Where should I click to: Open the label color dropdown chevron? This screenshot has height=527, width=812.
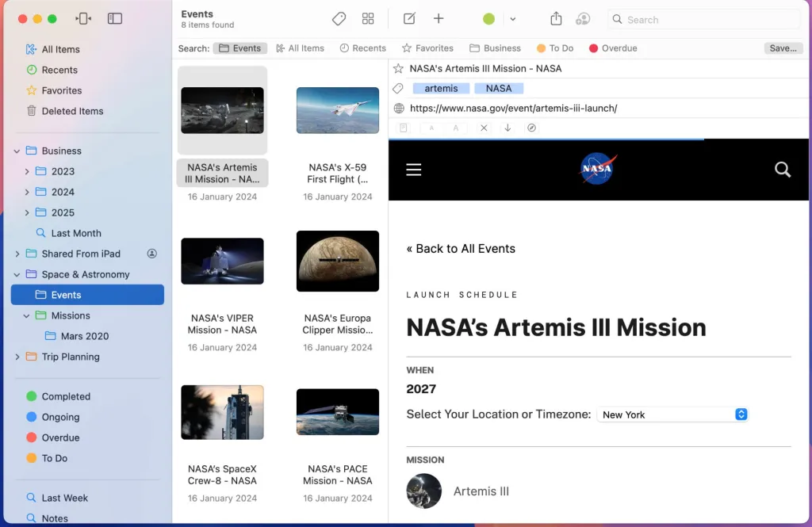pyautogui.click(x=513, y=19)
